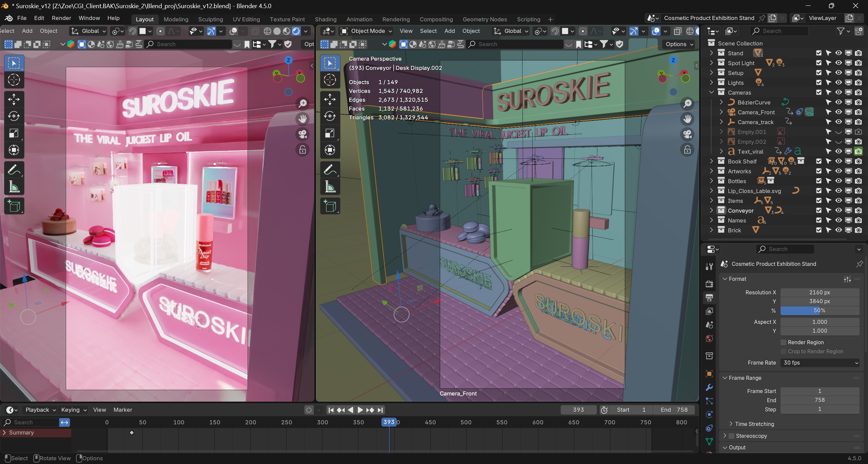Expand the Time Stretching panel

[x=754, y=424]
